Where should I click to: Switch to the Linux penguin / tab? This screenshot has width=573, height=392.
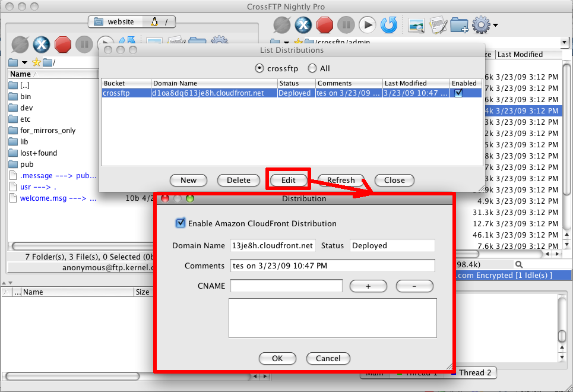click(159, 22)
